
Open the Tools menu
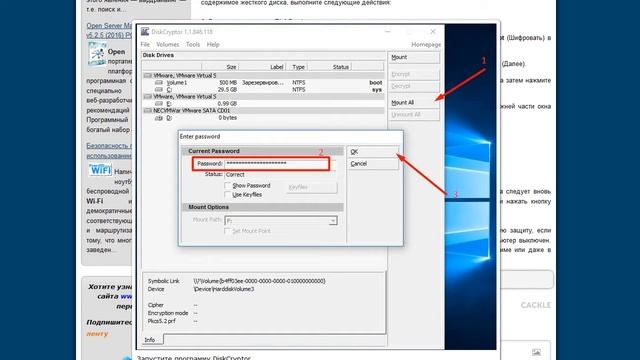(x=193, y=44)
